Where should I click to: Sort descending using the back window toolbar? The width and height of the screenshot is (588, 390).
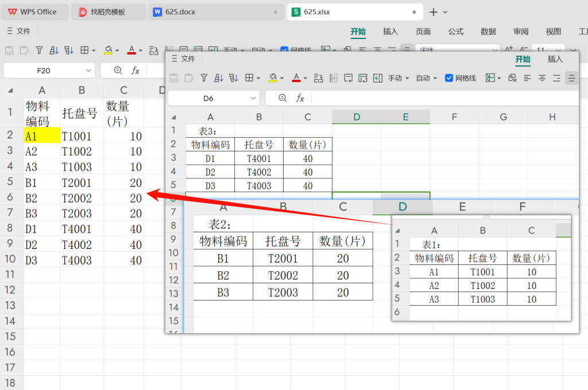pos(69,50)
